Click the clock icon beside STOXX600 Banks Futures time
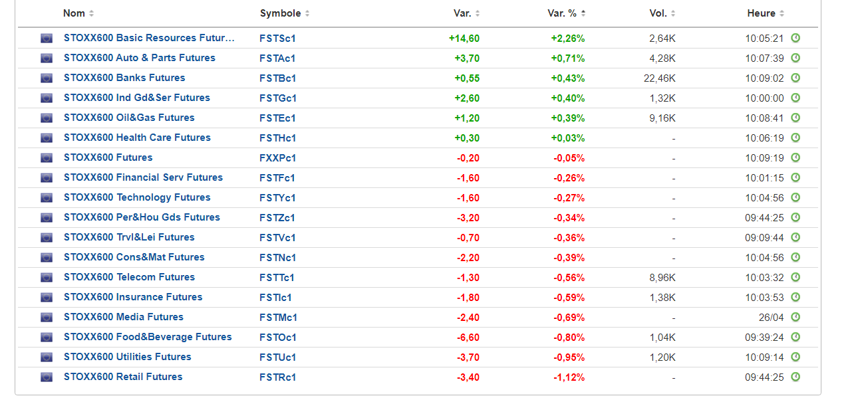Viewport: 868px width, 400px height. [x=796, y=78]
